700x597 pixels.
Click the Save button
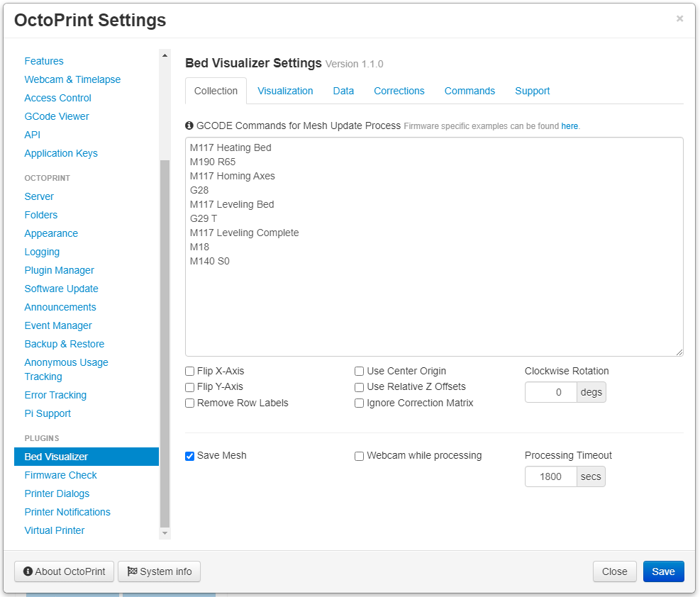coord(663,571)
